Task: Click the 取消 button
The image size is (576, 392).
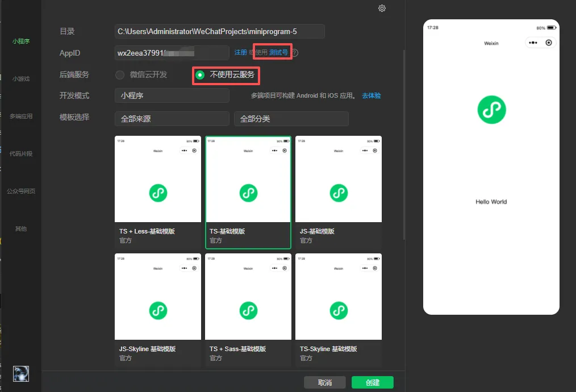Action: tap(325, 382)
